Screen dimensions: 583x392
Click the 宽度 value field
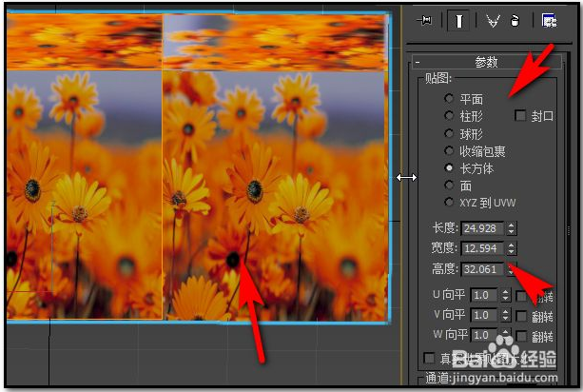pyautogui.click(x=482, y=248)
